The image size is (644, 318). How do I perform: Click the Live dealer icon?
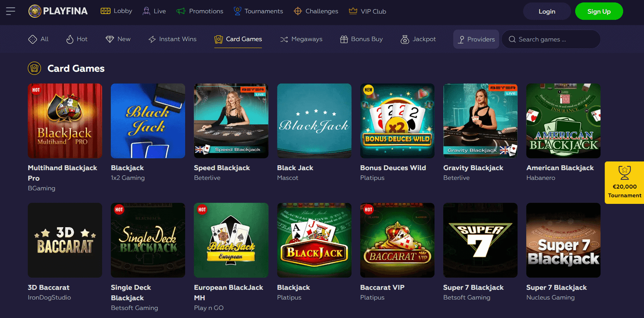tap(147, 11)
